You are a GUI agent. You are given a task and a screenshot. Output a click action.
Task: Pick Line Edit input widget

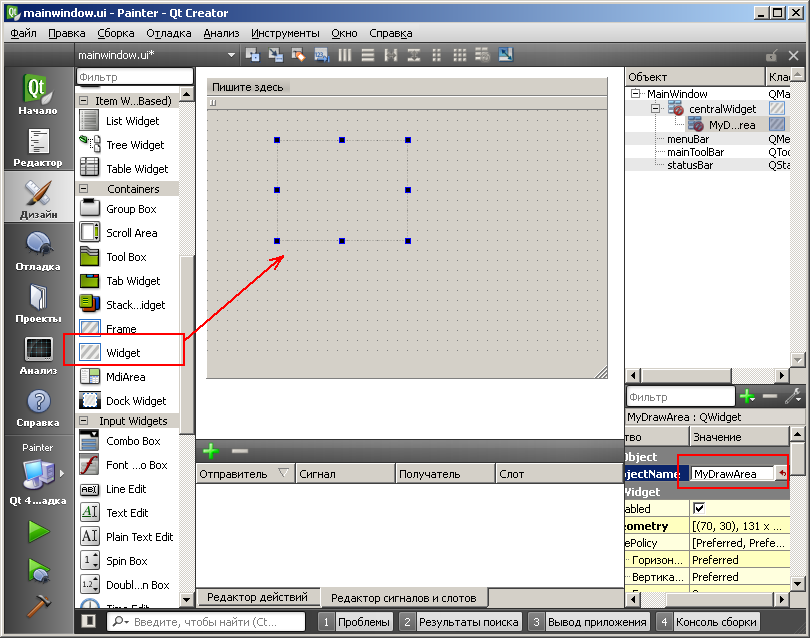click(x=126, y=489)
